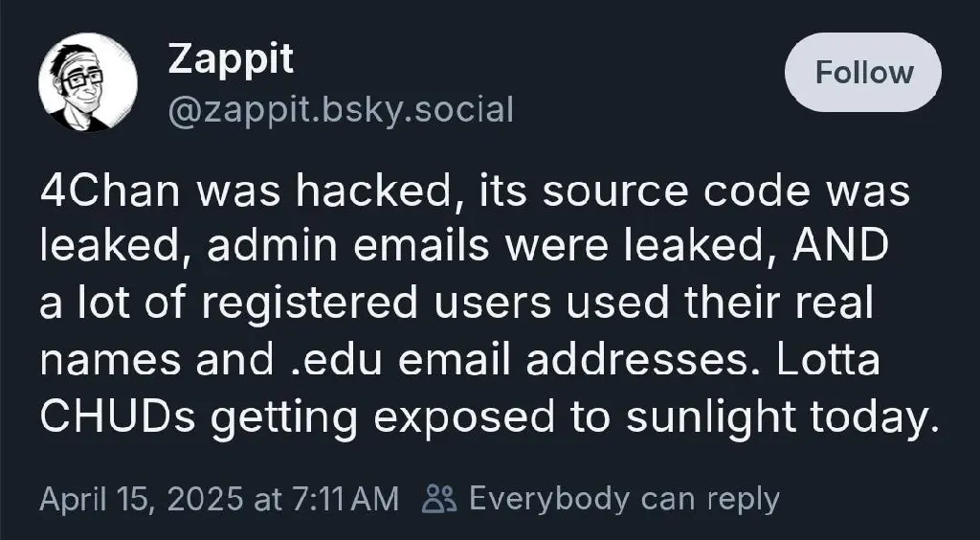This screenshot has width=980, height=540.
Task: Click the glasses on the avatar face
Action: click(82, 79)
